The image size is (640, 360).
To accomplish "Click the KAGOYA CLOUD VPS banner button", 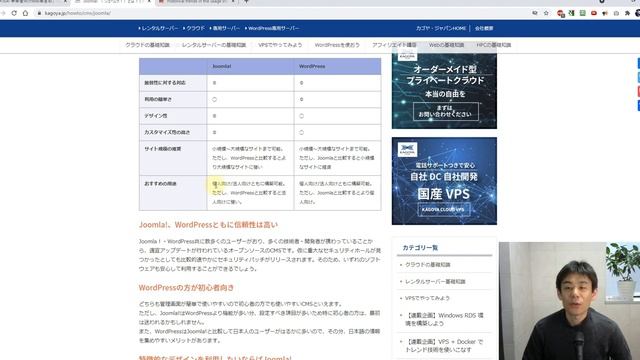I will tap(444, 209).
